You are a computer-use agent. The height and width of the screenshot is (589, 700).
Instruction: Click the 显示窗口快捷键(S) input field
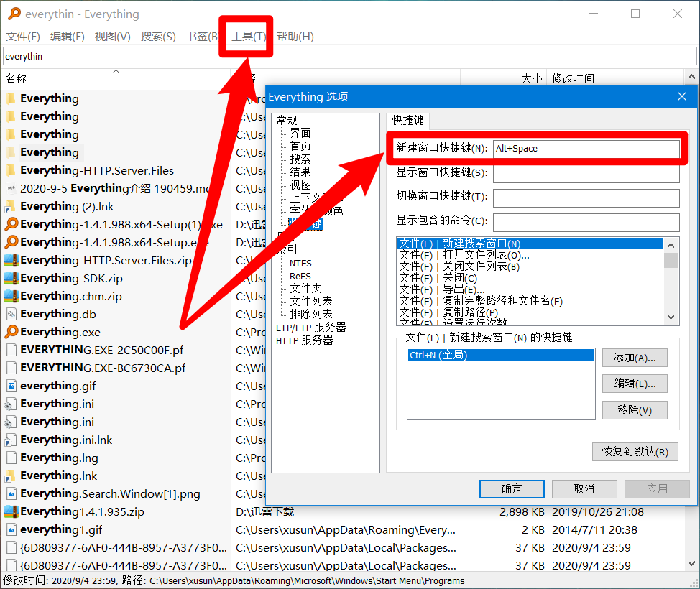586,174
